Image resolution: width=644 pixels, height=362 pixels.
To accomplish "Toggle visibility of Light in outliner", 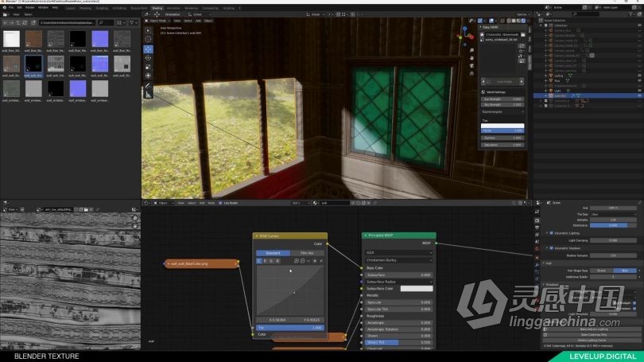I will click(x=639, y=91).
